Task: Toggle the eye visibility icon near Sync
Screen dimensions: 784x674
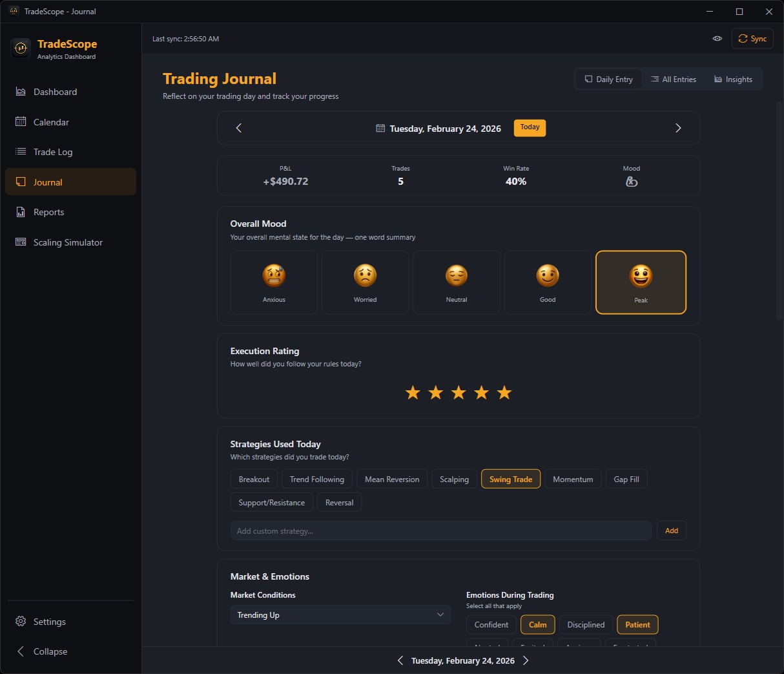Action: (717, 38)
